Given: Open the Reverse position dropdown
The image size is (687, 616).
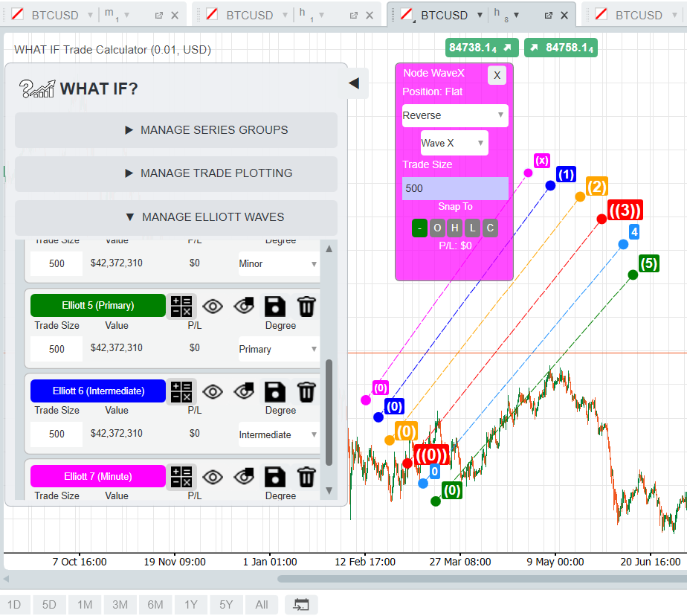Looking at the screenshot, I should coord(455,115).
